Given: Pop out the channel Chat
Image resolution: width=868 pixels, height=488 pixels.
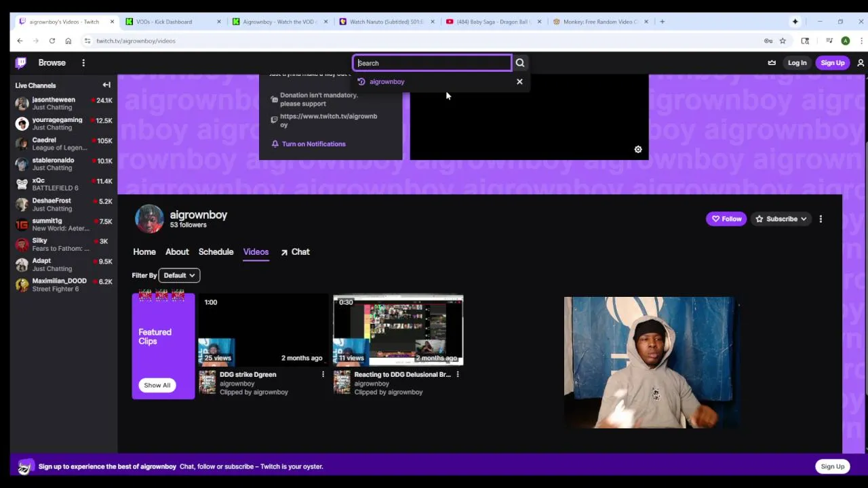Looking at the screenshot, I should (x=295, y=252).
